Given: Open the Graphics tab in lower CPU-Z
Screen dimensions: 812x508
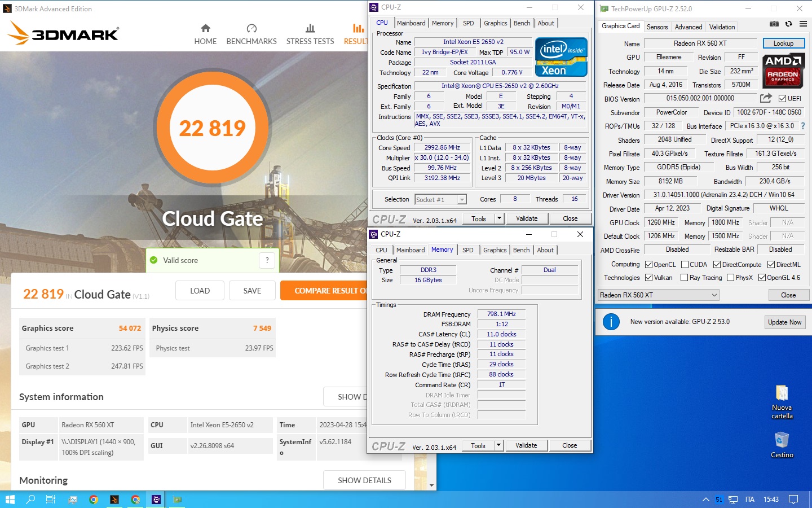Looking at the screenshot, I should click(495, 250).
